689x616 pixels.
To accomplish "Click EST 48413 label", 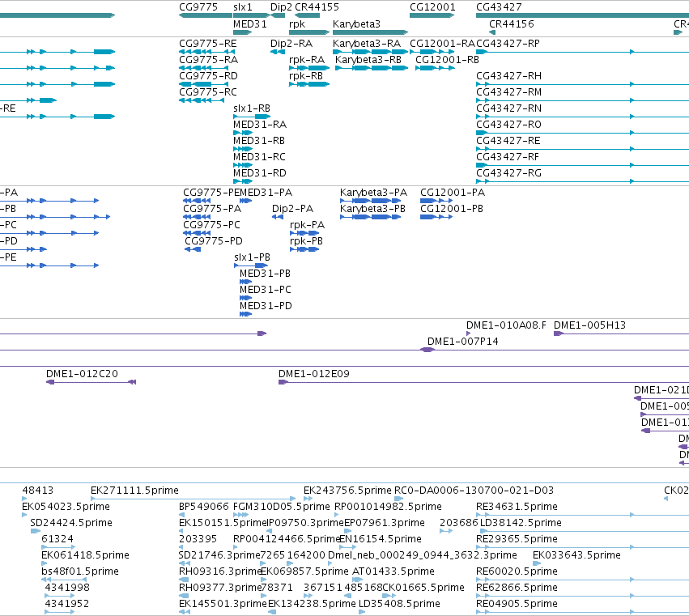I will point(38,491).
